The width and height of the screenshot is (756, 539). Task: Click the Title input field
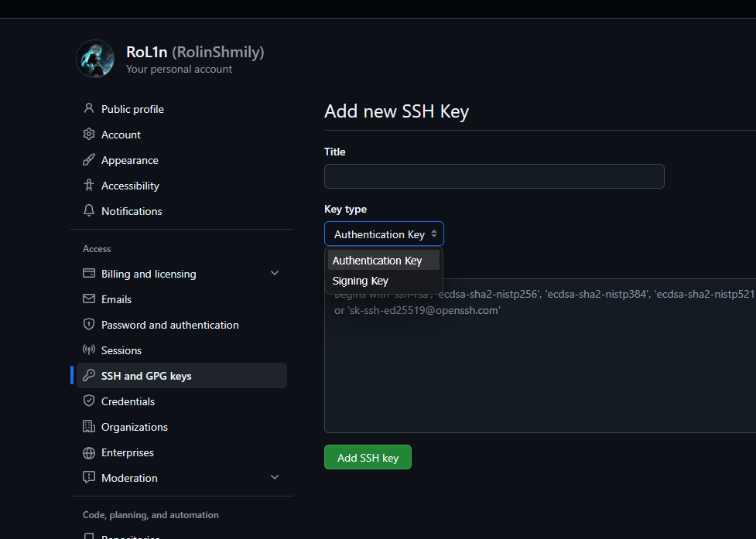pos(494,176)
